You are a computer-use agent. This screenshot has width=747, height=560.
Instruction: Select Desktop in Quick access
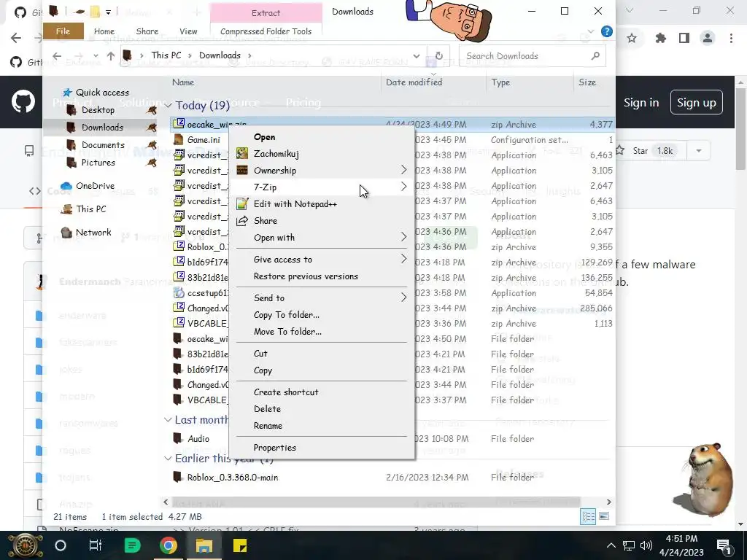coord(98,110)
